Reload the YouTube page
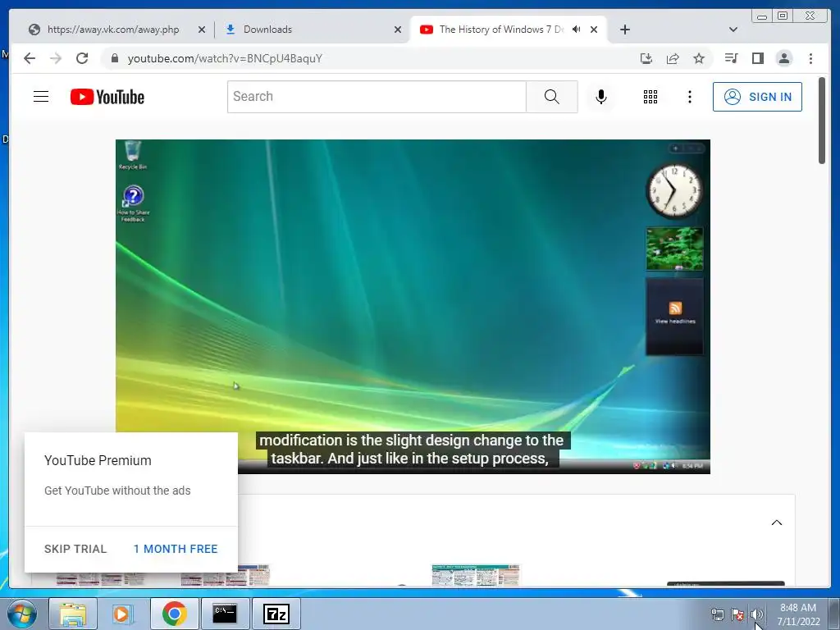Viewport: 840px width, 630px height. tap(82, 58)
